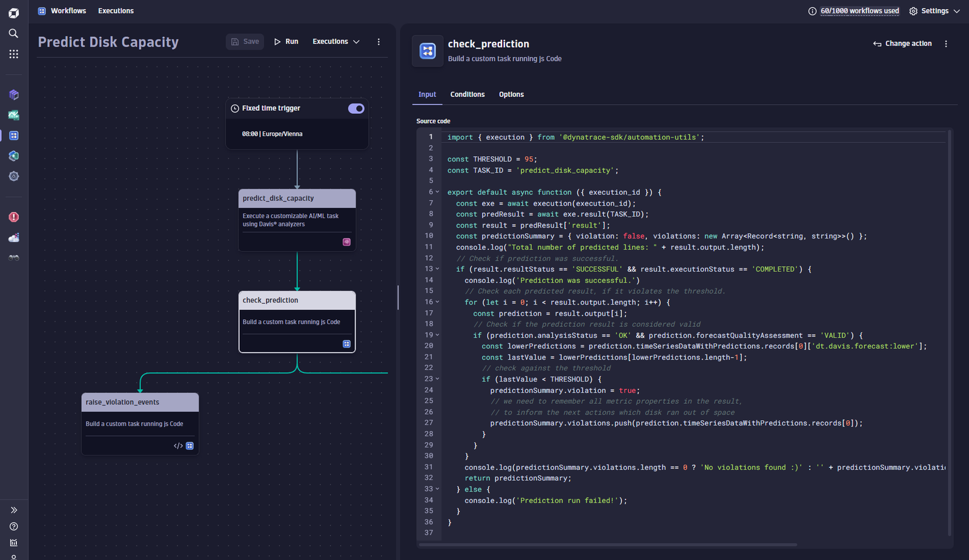The height and width of the screenshot is (560, 969).
Task: Click code line 'const TASK_ID = predict_disk_capacity'
Action: click(x=533, y=170)
